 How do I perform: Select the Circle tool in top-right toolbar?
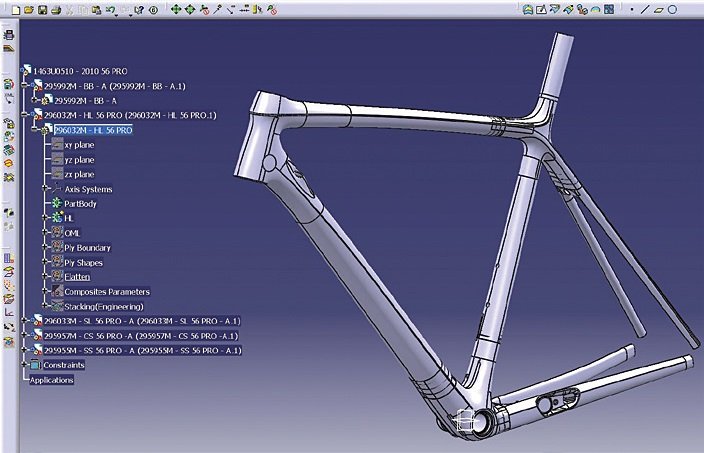tap(671, 9)
